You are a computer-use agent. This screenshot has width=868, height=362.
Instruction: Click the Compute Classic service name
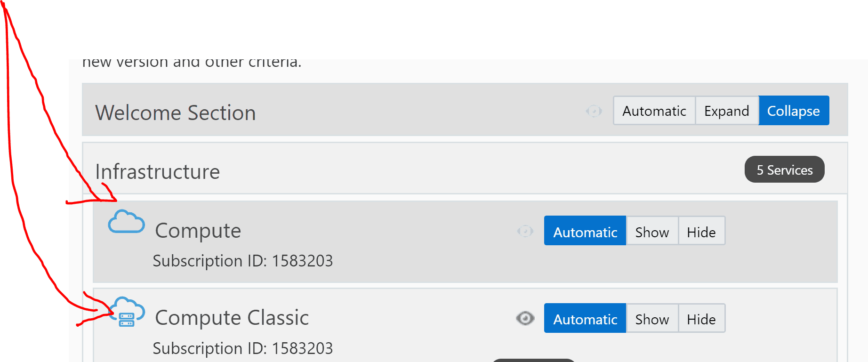click(232, 318)
